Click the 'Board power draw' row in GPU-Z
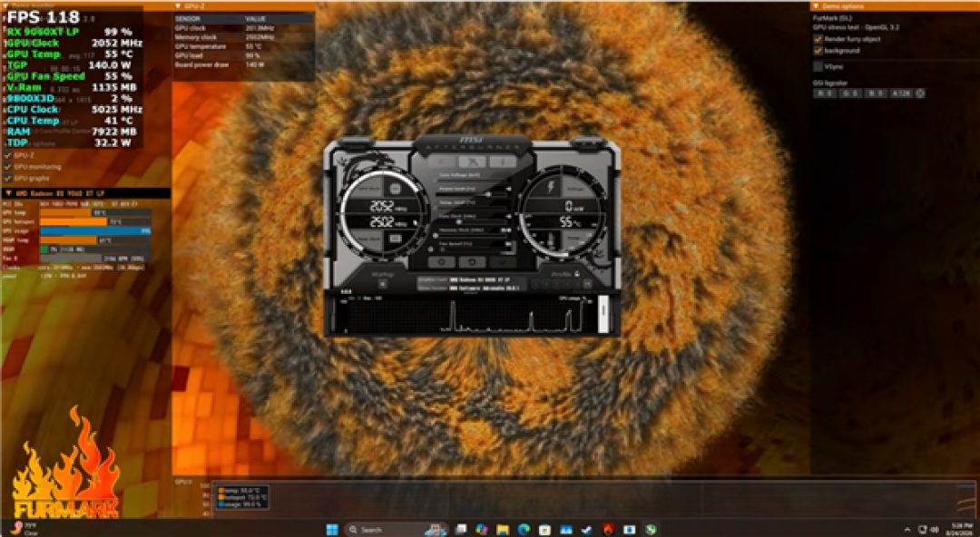Viewport: 980px width, 537px height. click(x=243, y=65)
